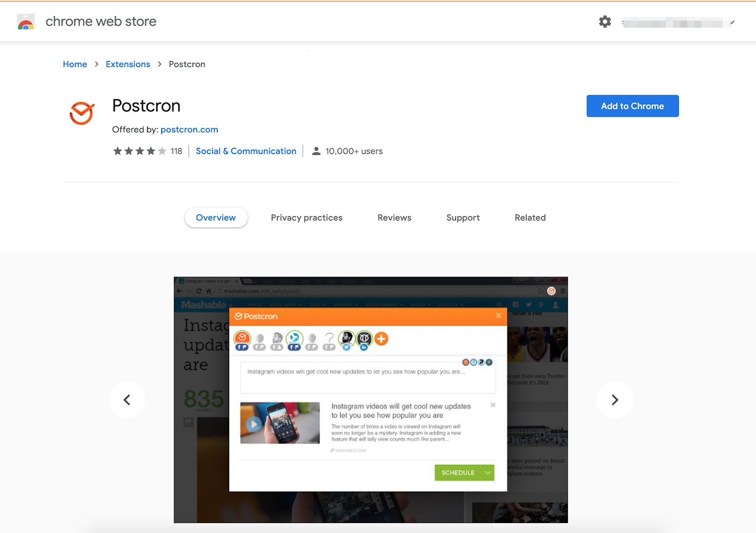This screenshot has height=533, width=756.
Task: Click the Chrome Web Store logo
Action: [26, 22]
